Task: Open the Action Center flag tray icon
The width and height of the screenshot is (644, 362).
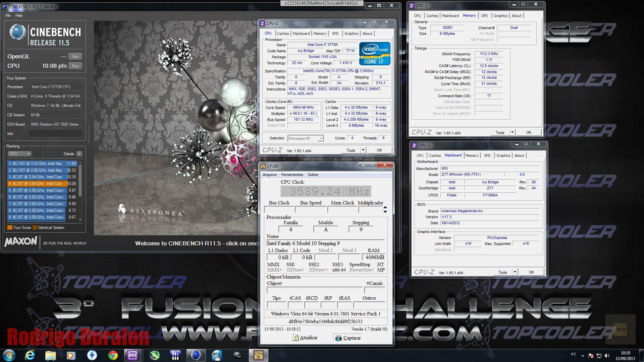Action: click(x=591, y=355)
